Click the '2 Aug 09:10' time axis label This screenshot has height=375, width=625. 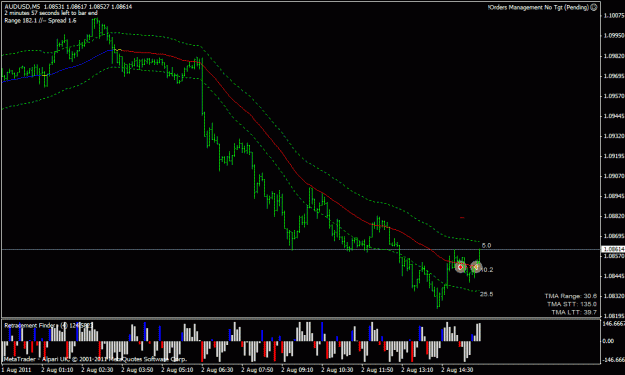pyautogui.click(x=297, y=370)
